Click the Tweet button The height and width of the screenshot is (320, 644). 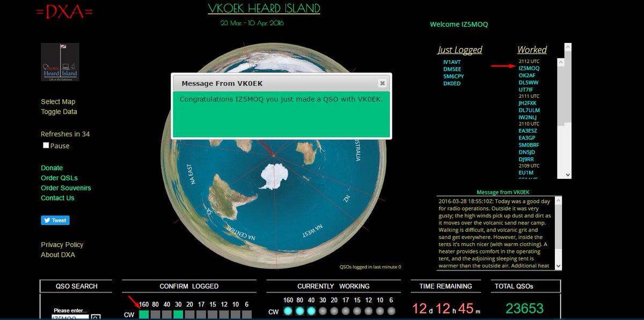(x=55, y=220)
